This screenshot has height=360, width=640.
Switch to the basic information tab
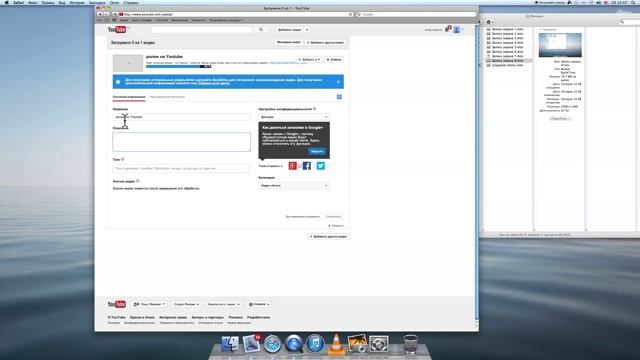129,97
